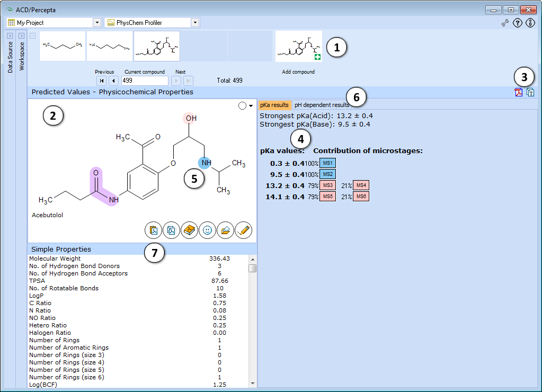
Task: Click the Simple Properties panel header
Action: (x=142, y=249)
